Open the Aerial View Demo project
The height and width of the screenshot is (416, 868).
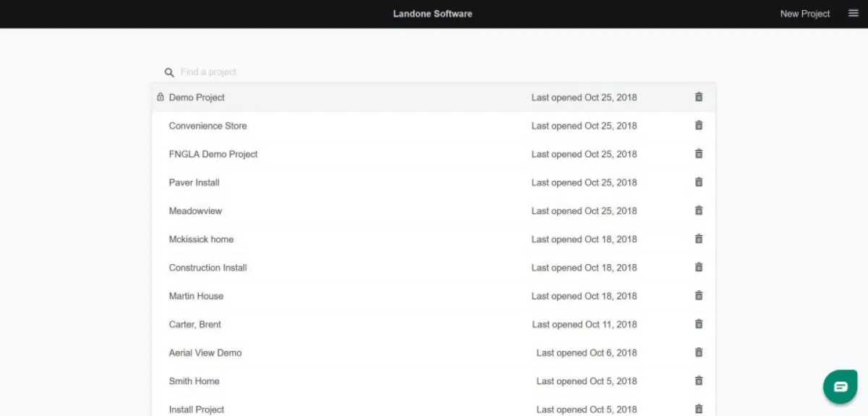point(205,353)
